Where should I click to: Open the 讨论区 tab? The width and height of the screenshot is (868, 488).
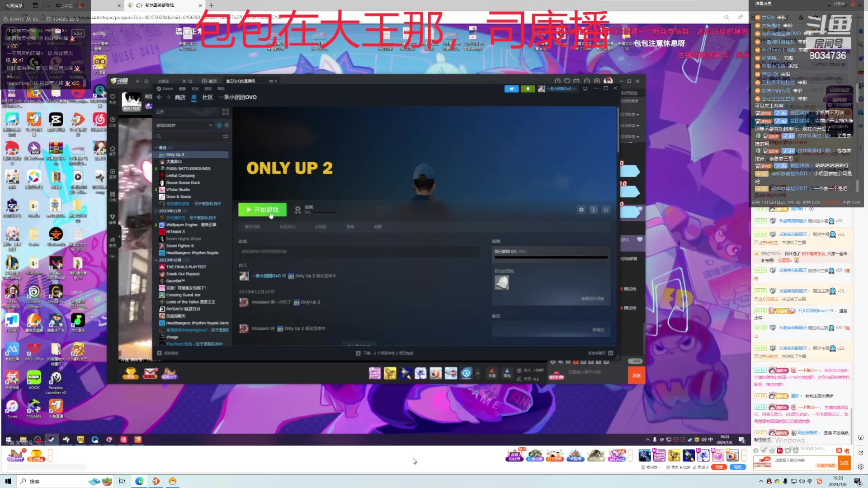pos(321,227)
